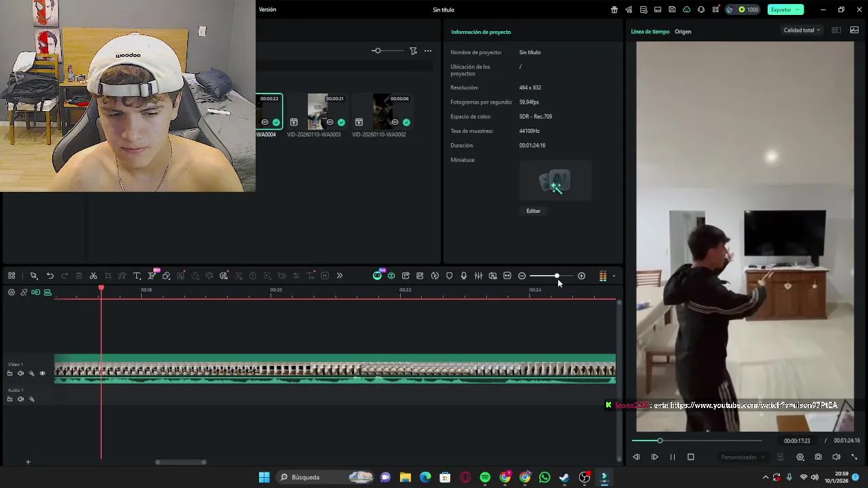Open the Calidad total dropdown
The height and width of the screenshot is (488, 868).
click(802, 30)
